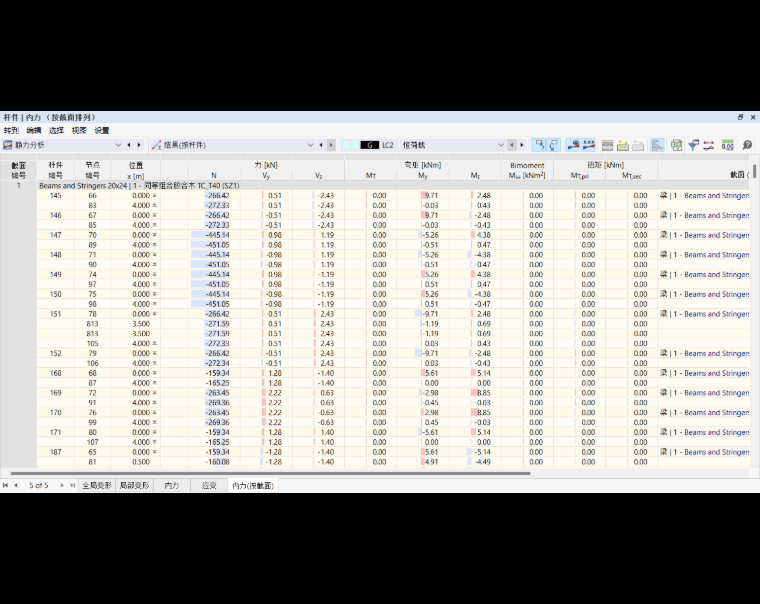Export table to Excel icon

click(x=676, y=145)
